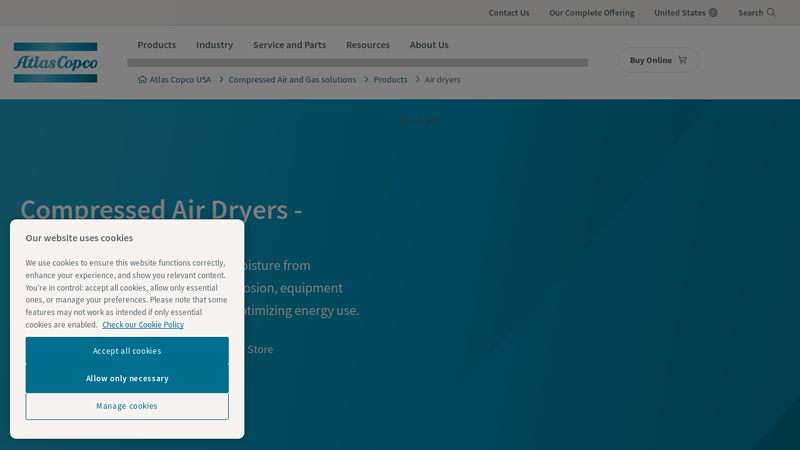This screenshot has height=450, width=800.
Task: Click the Air dryers breadcrumb text
Action: point(442,80)
